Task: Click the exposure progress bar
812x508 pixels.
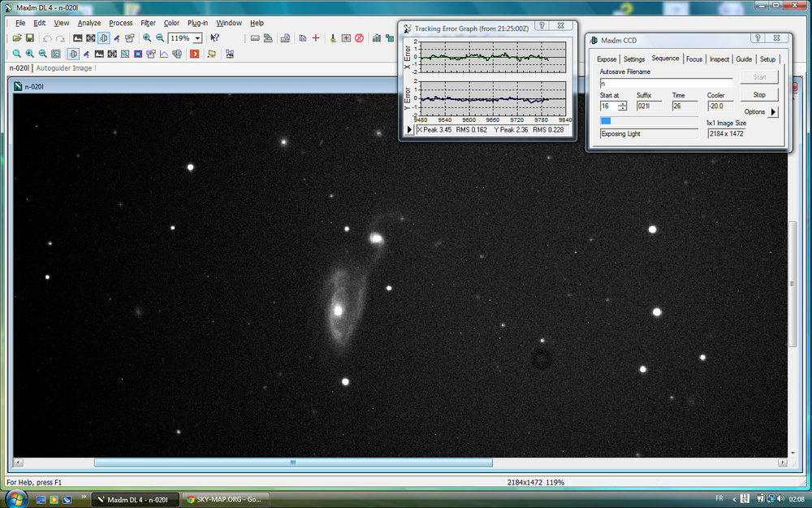Action: [x=649, y=121]
